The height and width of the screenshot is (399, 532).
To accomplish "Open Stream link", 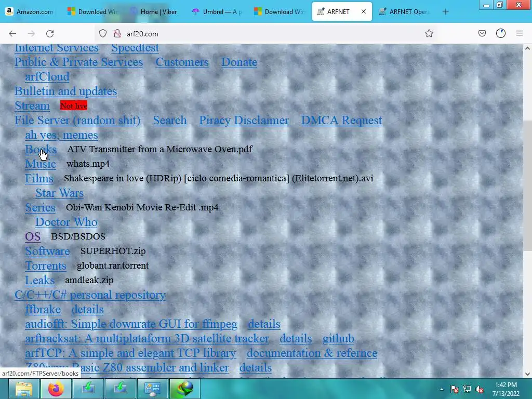I will point(32,106).
